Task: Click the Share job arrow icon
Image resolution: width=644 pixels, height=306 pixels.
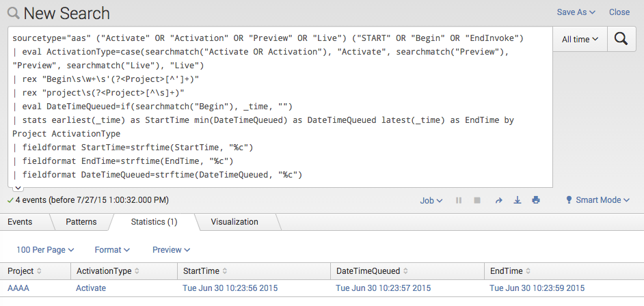Action: pos(499,200)
